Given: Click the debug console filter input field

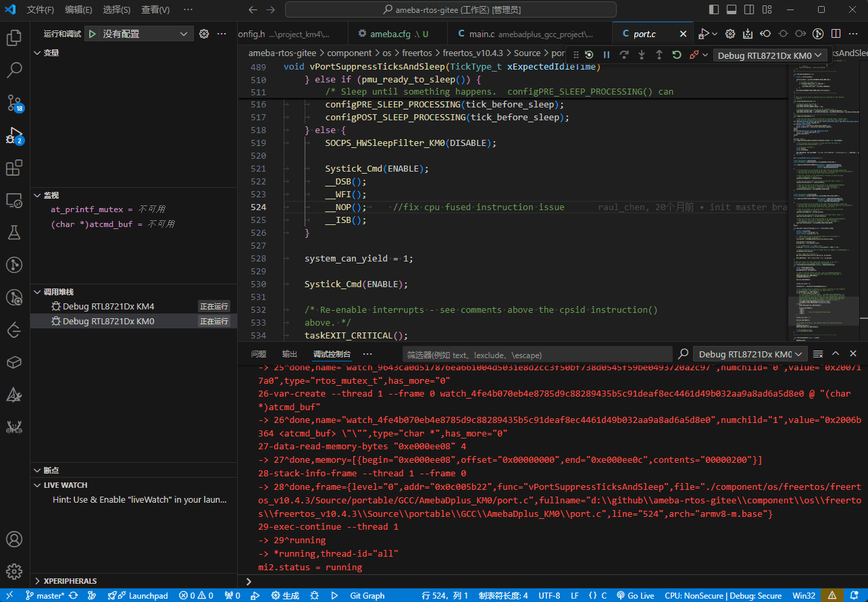Looking at the screenshot, I should click(x=537, y=355).
